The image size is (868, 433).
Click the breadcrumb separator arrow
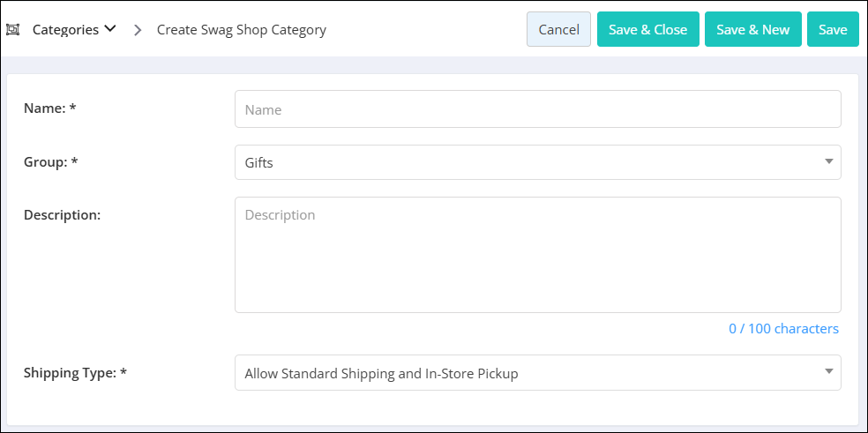coord(138,30)
